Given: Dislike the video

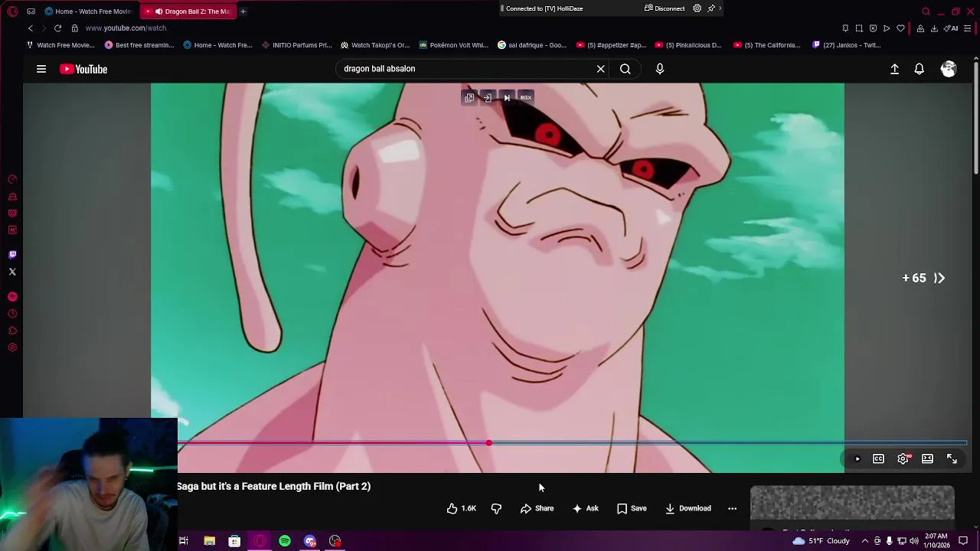Looking at the screenshot, I should [496, 508].
